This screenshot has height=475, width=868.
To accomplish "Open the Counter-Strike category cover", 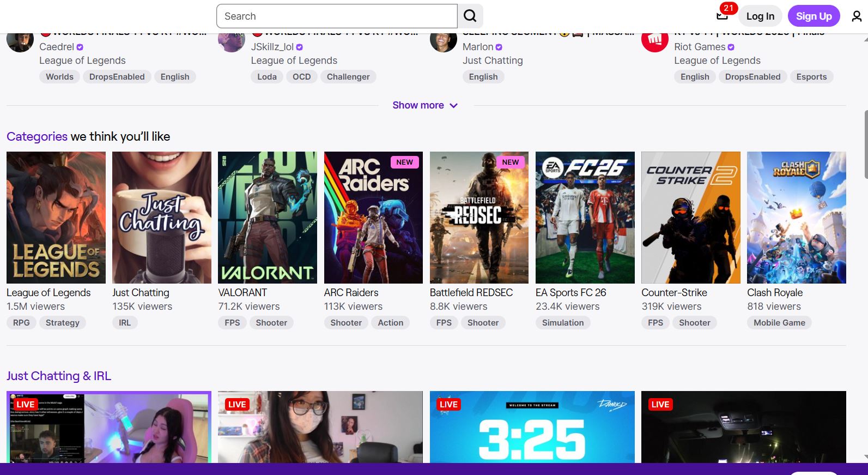I will point(690,218).
